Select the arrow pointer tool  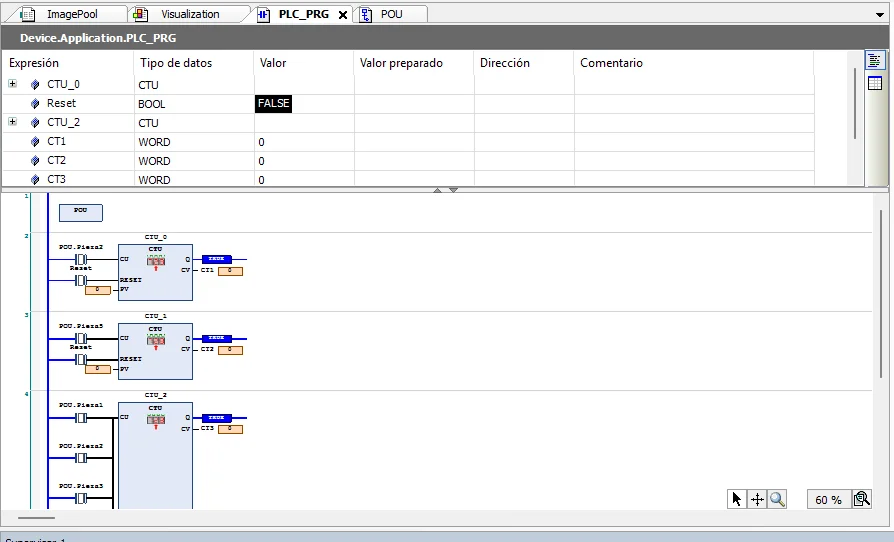737,499
